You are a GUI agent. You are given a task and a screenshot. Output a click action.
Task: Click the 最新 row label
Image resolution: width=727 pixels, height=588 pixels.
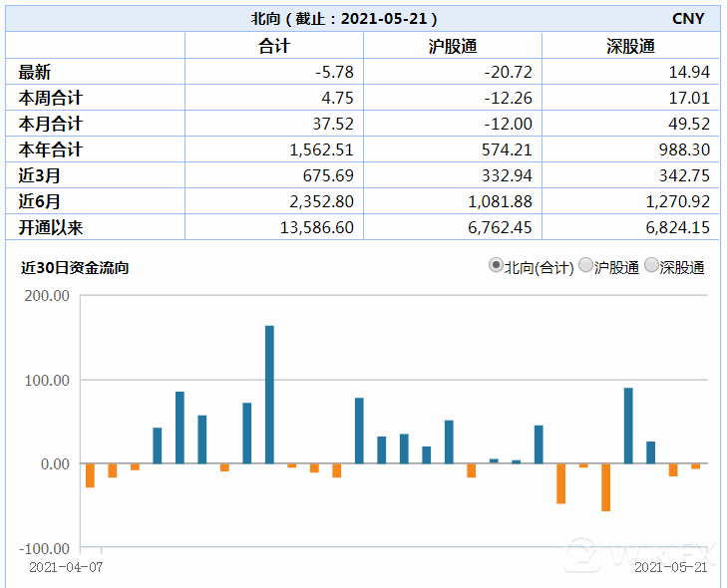coord(35,72)
